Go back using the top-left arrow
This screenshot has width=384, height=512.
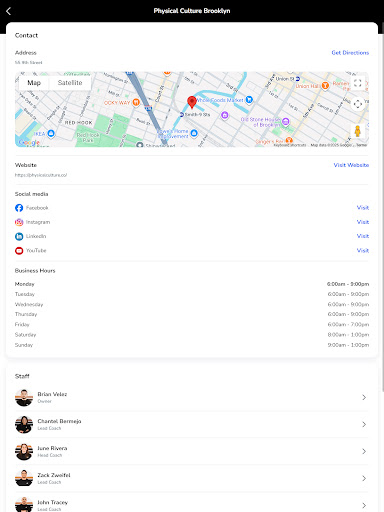click(9, 11)
